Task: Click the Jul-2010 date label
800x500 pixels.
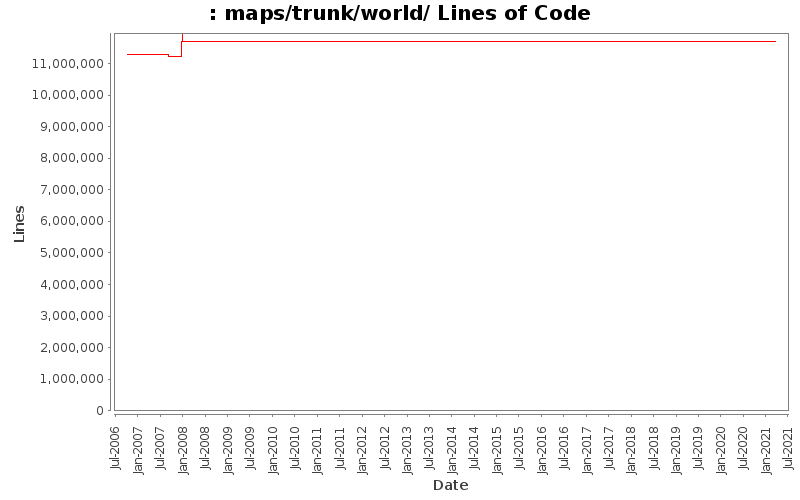Action: click(295, 448)
